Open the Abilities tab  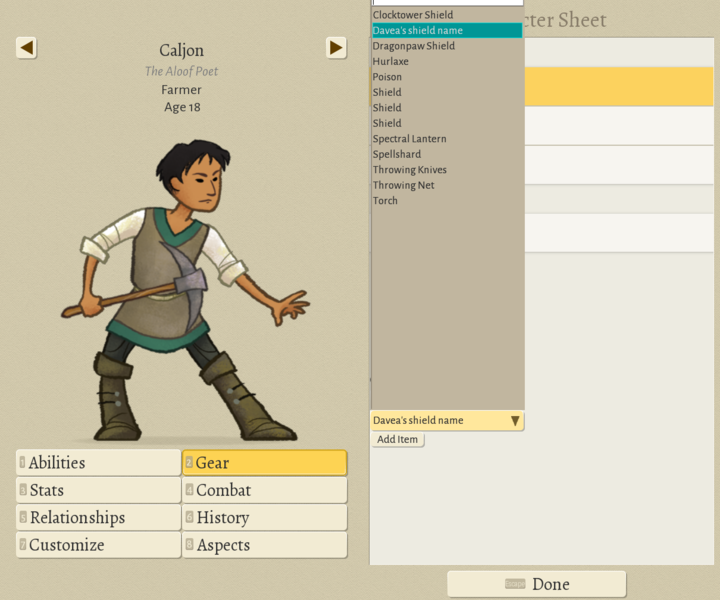pyautogui.click(x=98, y=462)
